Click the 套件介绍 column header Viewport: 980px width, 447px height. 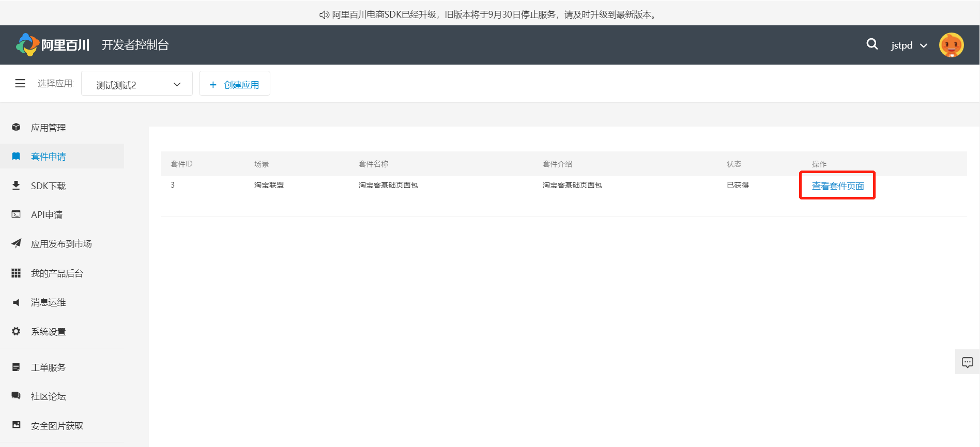(557, 164)
